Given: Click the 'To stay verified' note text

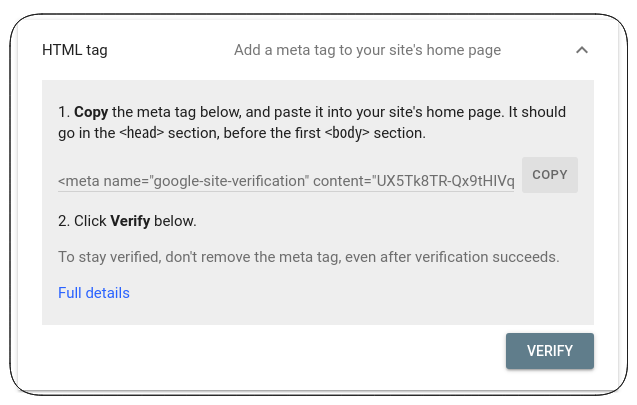Looking at the screenshot, I should coord(309,257).
